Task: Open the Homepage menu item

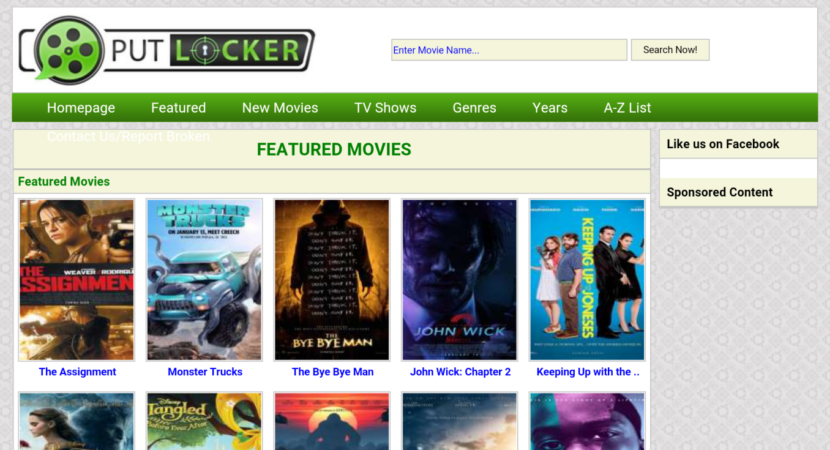Action: point(81,108)
